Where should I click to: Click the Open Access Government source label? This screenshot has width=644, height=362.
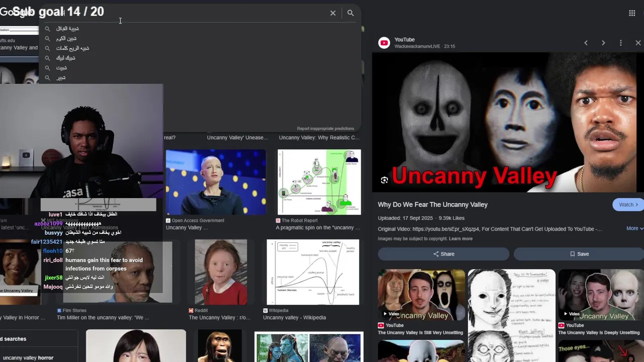point(198,221)
